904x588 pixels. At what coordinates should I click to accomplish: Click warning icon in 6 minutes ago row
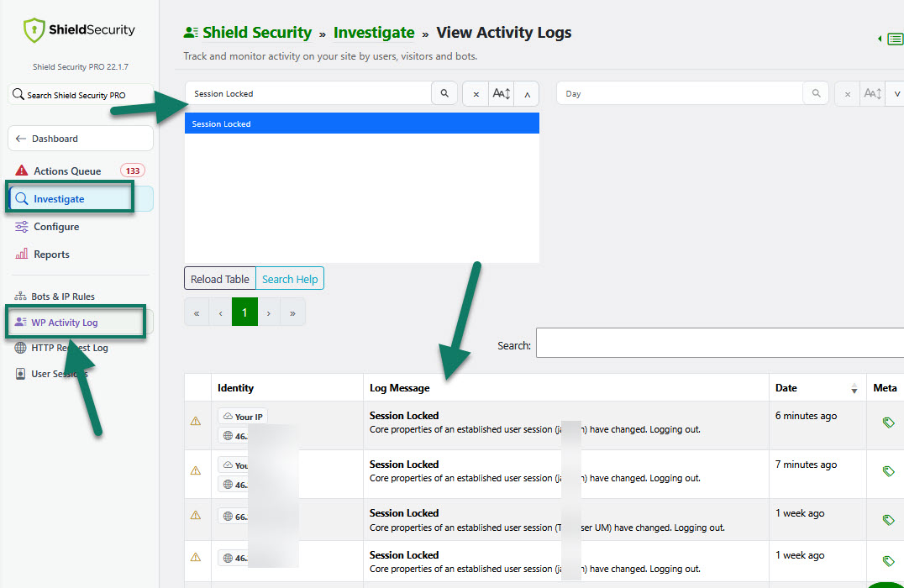[x=196, y=422]
